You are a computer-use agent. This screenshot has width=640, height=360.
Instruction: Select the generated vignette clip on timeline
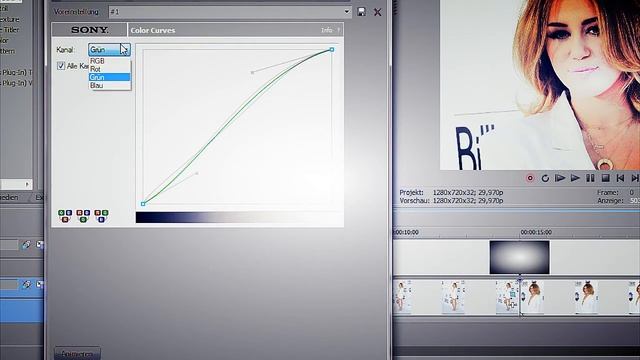pyautogui.click(x=519, y=257)
